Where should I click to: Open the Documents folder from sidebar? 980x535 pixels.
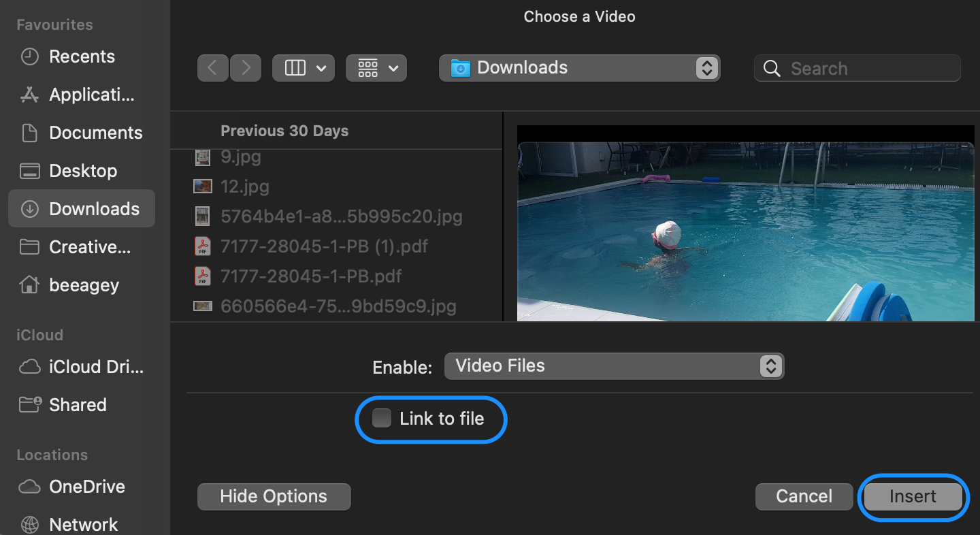click(95, 133)
